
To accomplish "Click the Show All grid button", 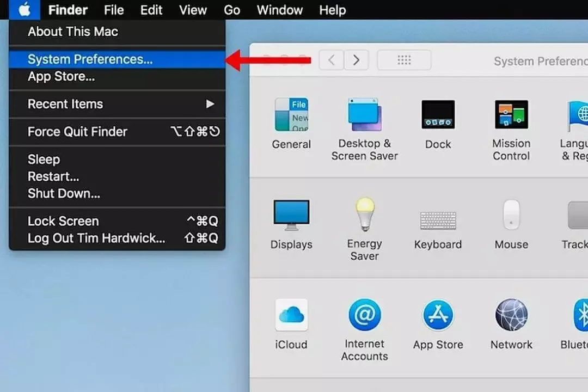I will coord(404,60).
